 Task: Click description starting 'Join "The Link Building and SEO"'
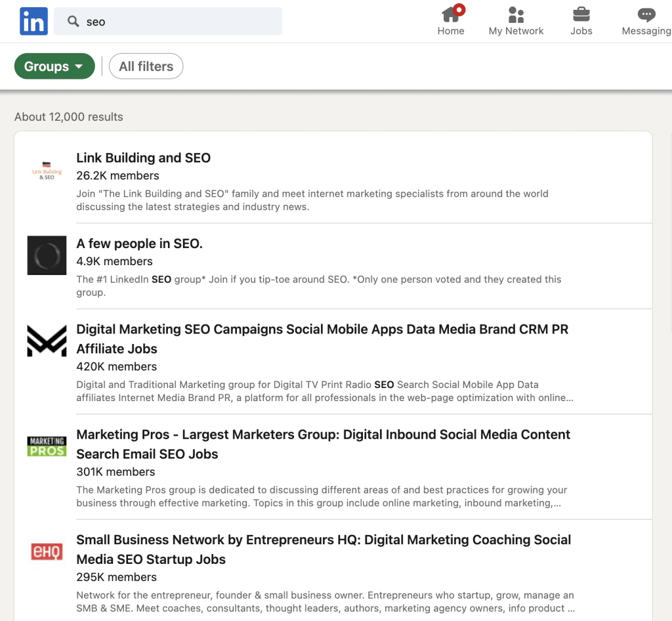coord(312,200)
